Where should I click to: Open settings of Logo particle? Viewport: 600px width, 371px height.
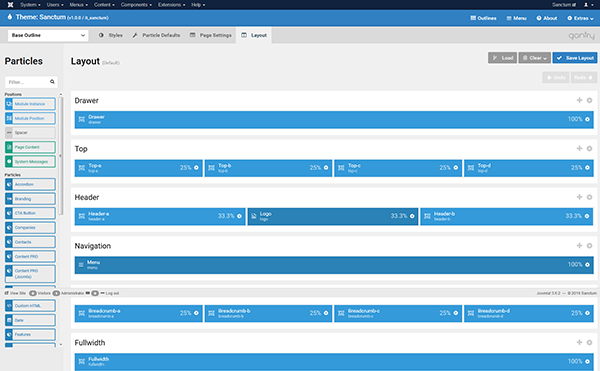[x=412, y=216]
